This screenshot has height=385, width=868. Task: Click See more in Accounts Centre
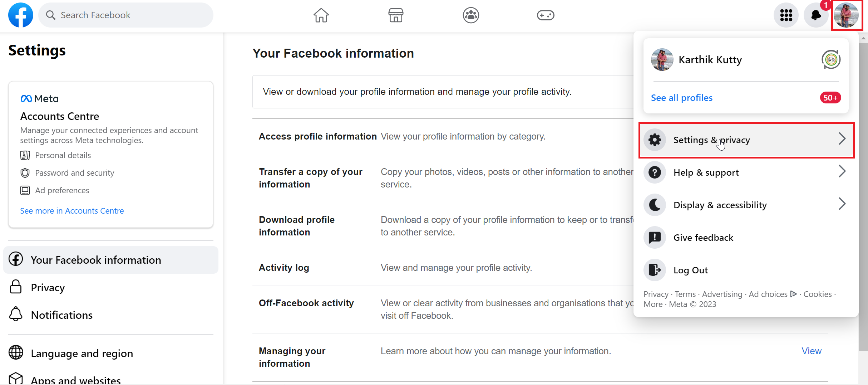click(71, 211)
